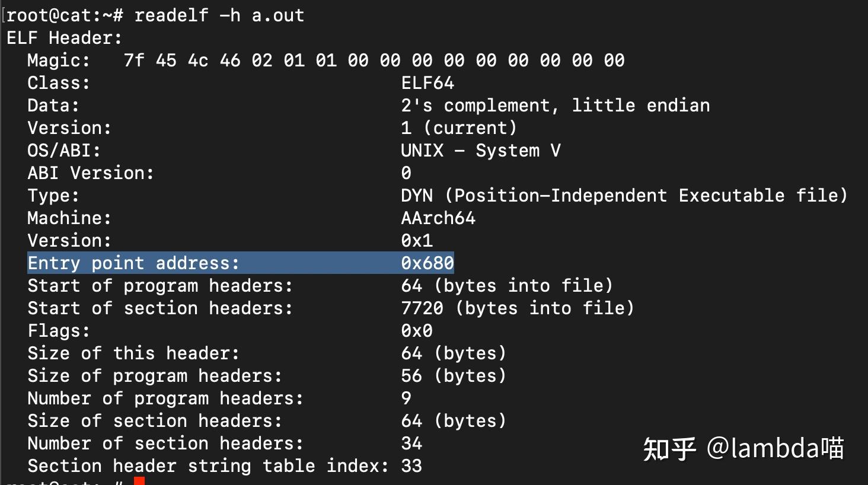Click the 0x680 entry point value
The height and width of the screenshot is (485, 868).
(427, 263)
